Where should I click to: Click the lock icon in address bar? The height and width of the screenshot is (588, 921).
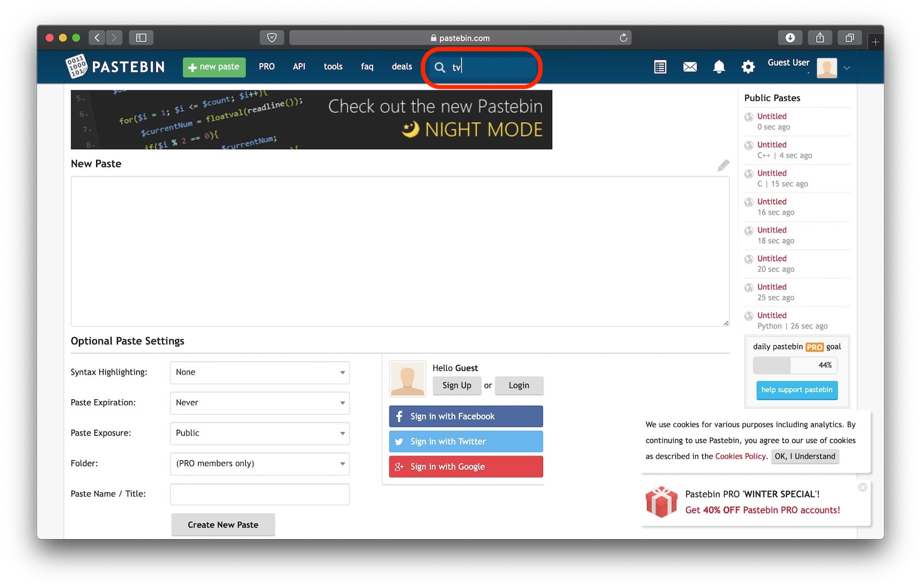(x=433, y=38)
